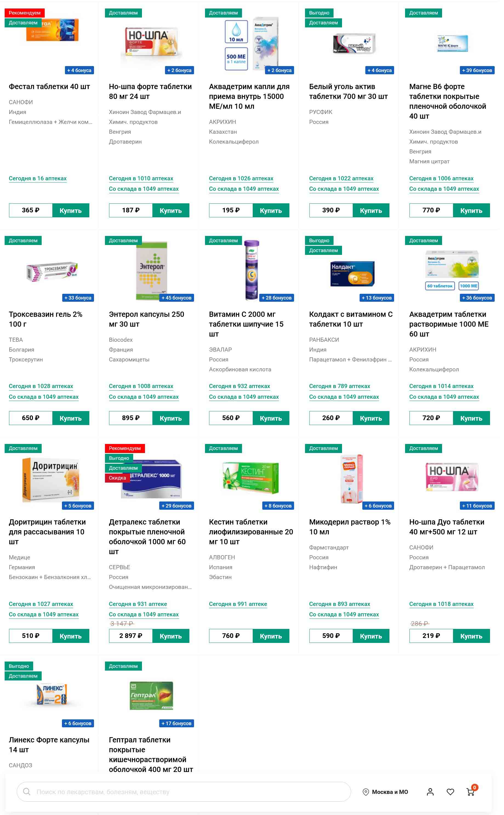Buy Детралекс for 2 897 ₽
The width and height of the screenshot is (504, 815).
click(x=171, y=636)
